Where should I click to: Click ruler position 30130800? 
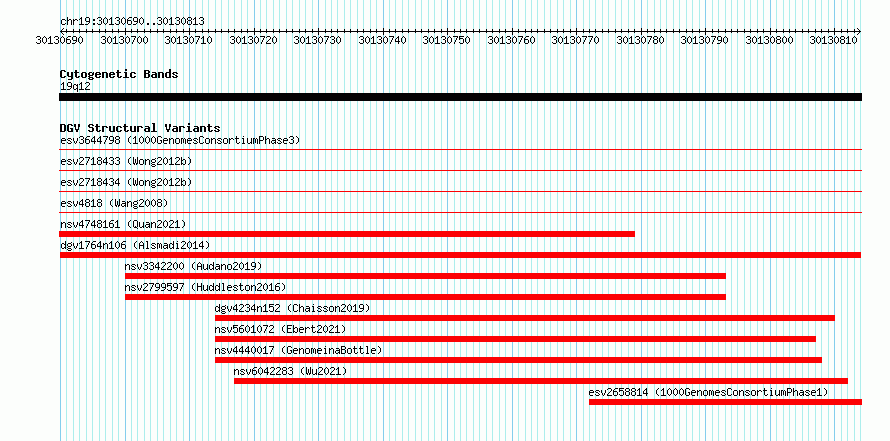click(x=769, y=40)
